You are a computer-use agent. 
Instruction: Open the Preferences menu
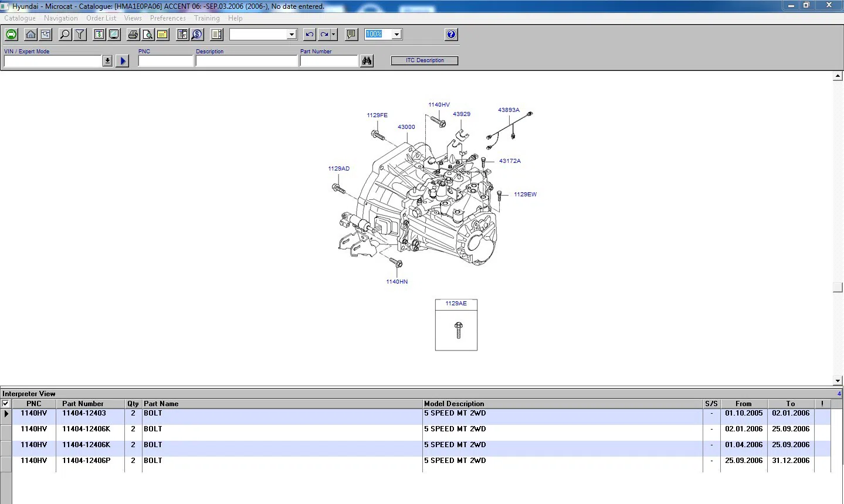point(168,18)
